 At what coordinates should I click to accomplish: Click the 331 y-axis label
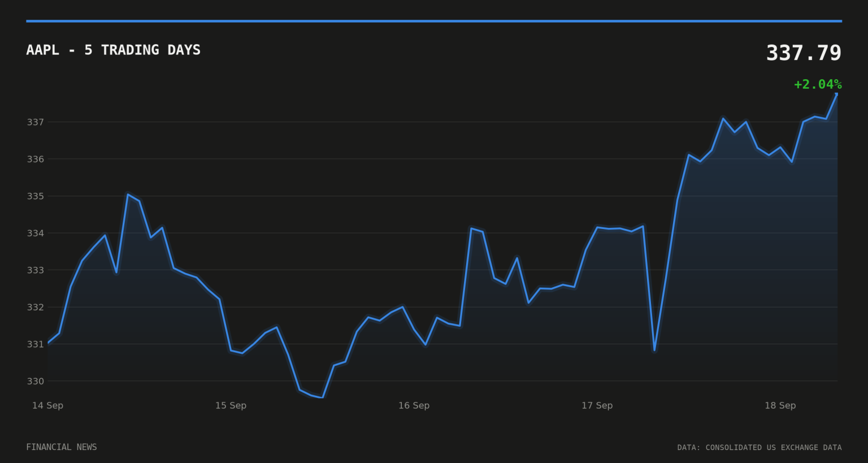36,344
